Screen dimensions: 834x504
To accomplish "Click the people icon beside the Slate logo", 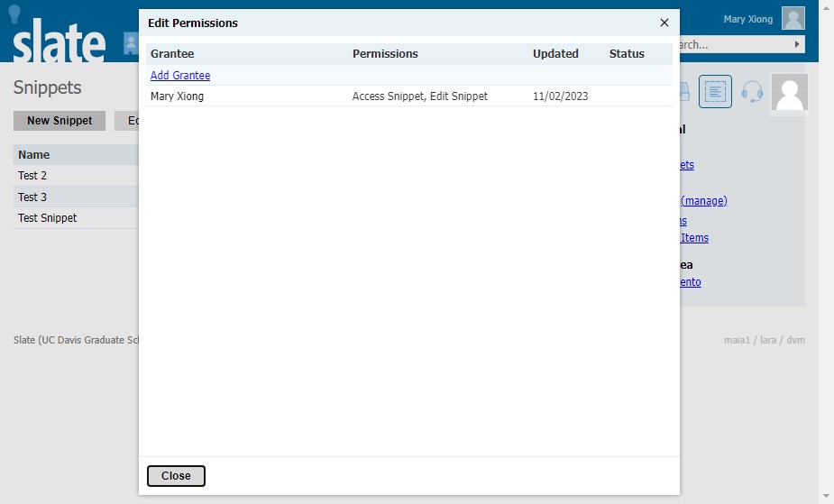I will [x=131, y=43].
